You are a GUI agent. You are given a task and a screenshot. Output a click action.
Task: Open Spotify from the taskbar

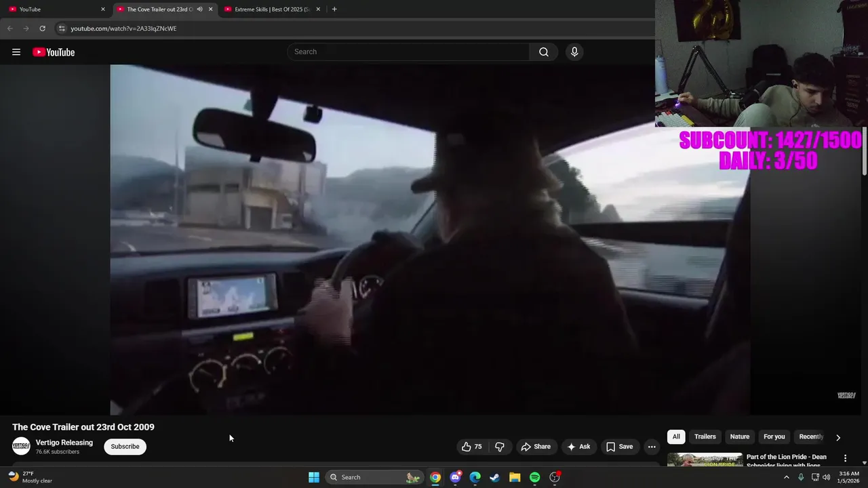point(534,477)
